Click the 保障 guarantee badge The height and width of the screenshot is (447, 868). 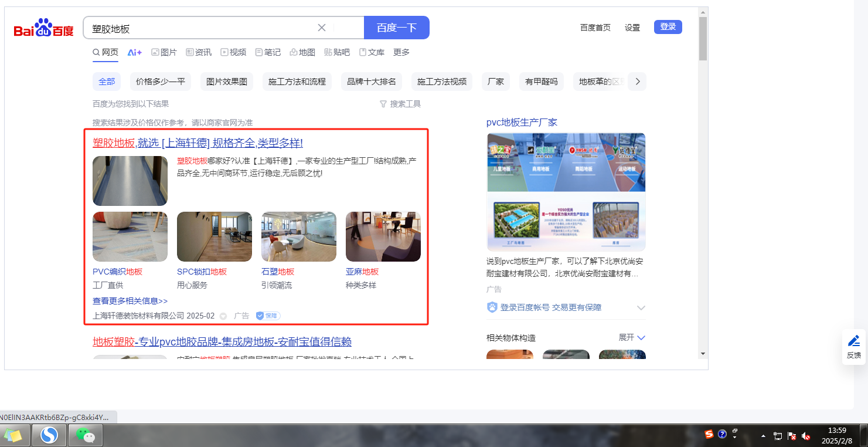coord(268,316)
